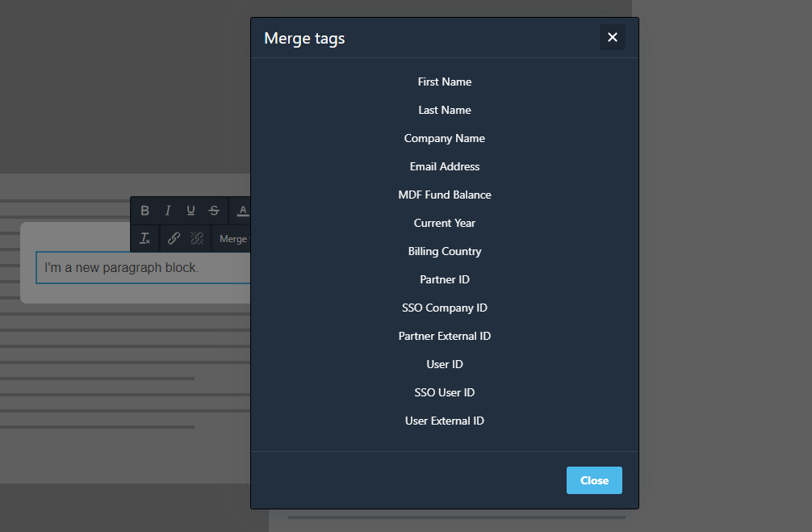
Task: Insert the First Name merge tag
Action: click(444, 82)
